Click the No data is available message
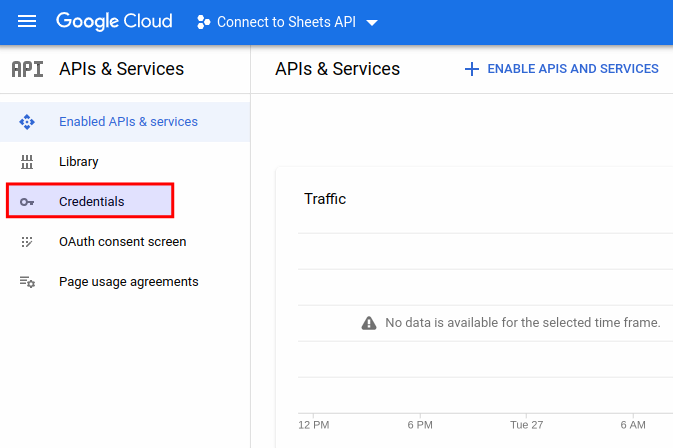673x448 pixels. [523, 323]
